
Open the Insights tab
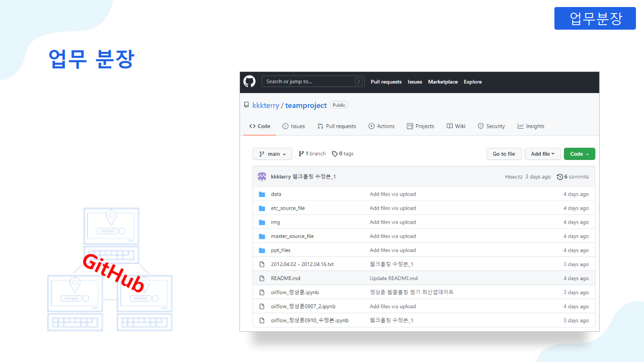coord(531,126)
